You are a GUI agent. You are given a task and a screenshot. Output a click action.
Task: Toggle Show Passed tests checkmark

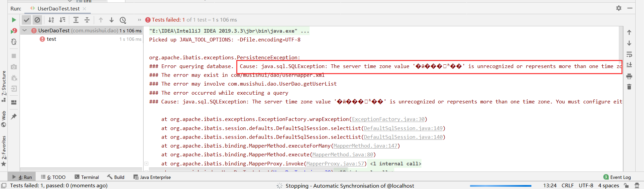click(27, 20)
